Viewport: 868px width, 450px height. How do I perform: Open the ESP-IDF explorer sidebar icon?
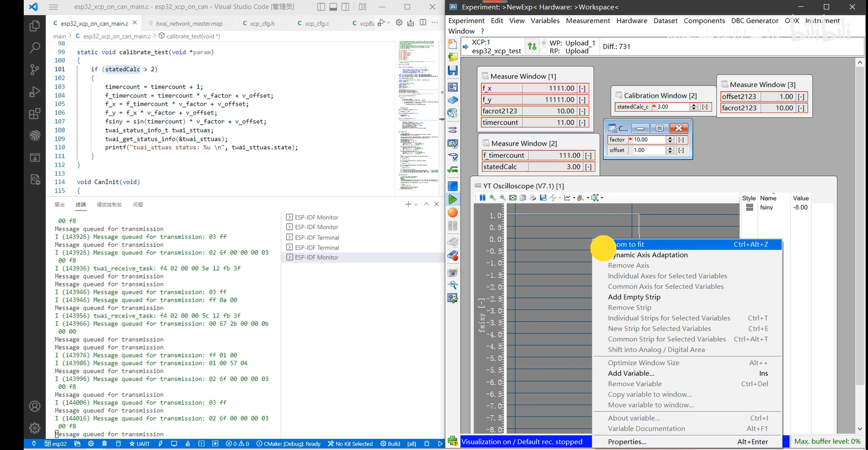35,135
